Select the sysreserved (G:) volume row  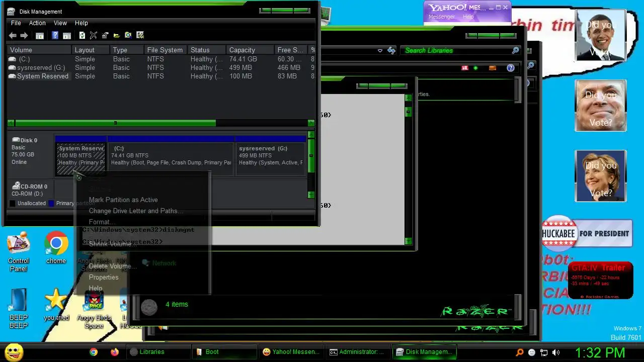point(161,67)
